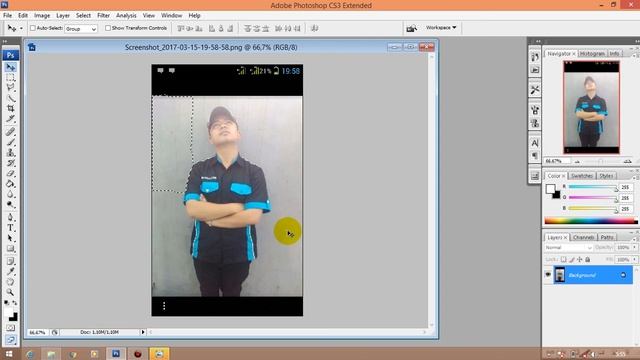Screen dimensions: 640x360
Task: Toggle lock all in Layers panel
Action: point(588,260)
